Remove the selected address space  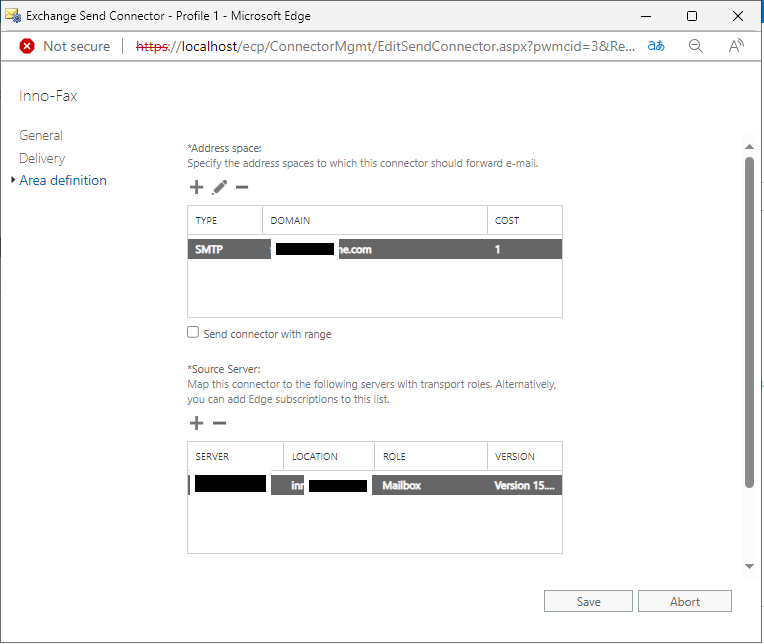(241, 187)
